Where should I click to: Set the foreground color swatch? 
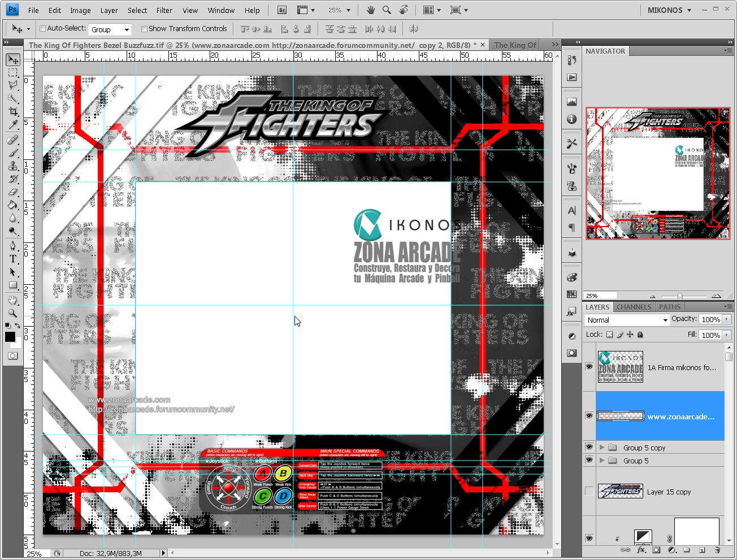pyautogui.click(x=10, y=337)
